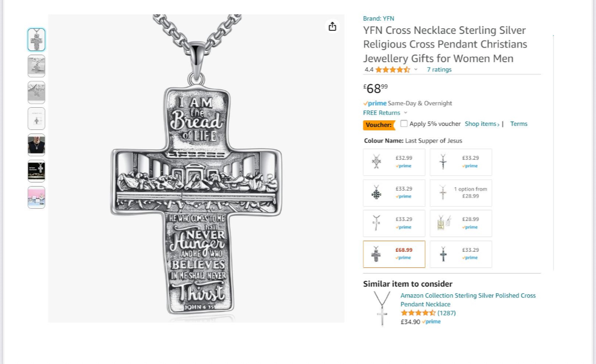
Task: View voucher Terms link
Action: pos(519,124)
